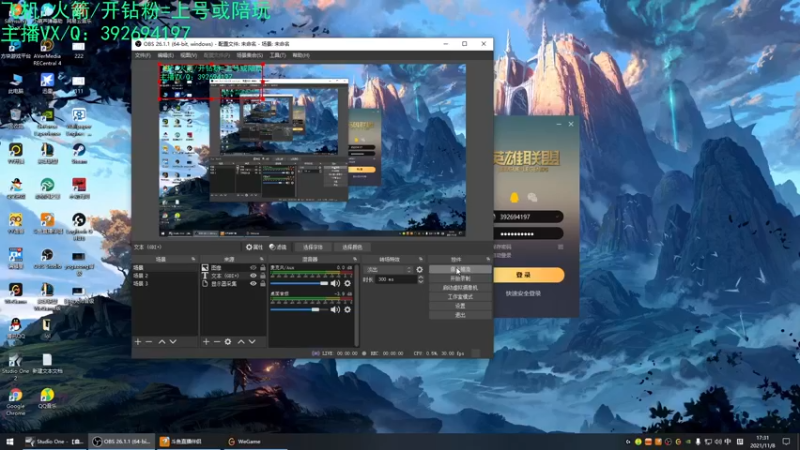
Task: Remove selected scene with the minus icon
Action: [149, 341]
